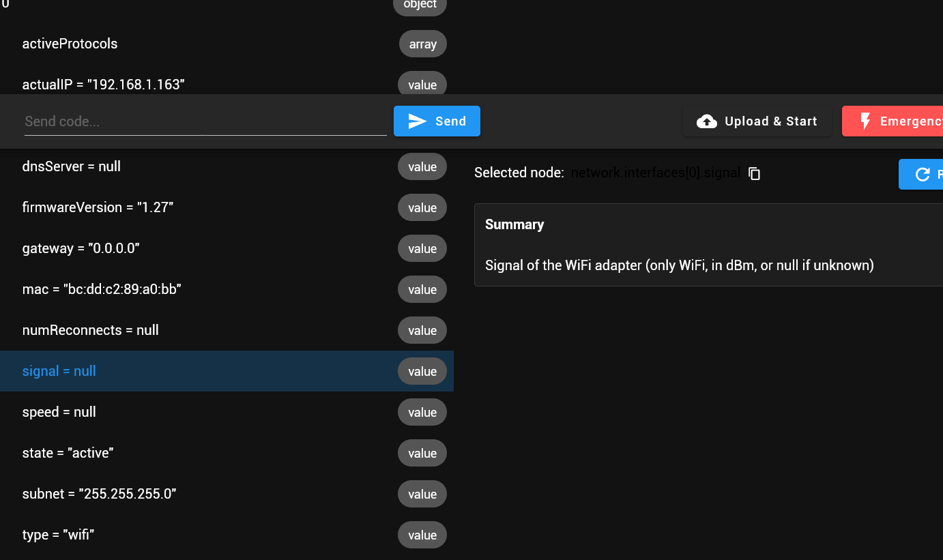Image resolution: width=943 pixels, height=560 pixels.
Task: Select the firmwareVersion = "1.27" row
Action: (227, 207)
